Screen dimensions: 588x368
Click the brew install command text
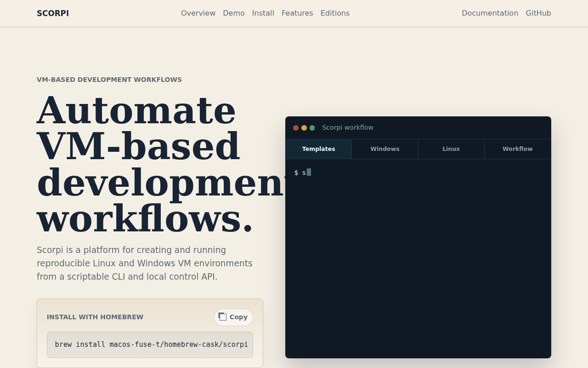click(152, 345)
